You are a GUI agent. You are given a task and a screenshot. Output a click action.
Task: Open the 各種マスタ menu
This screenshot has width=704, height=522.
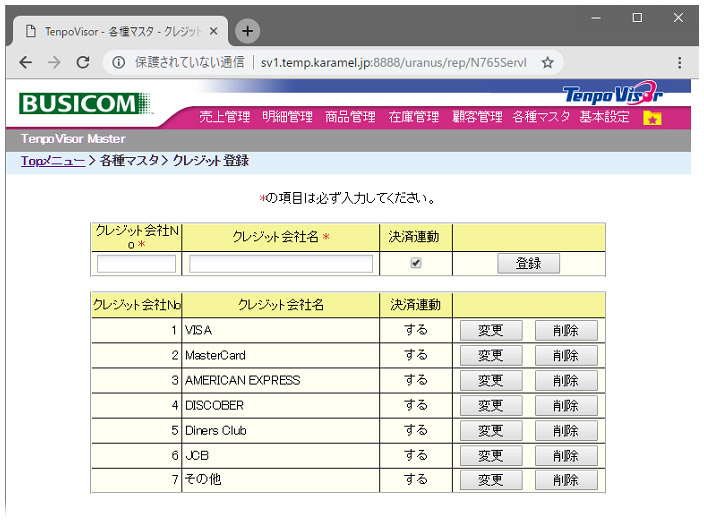[541, 117]
